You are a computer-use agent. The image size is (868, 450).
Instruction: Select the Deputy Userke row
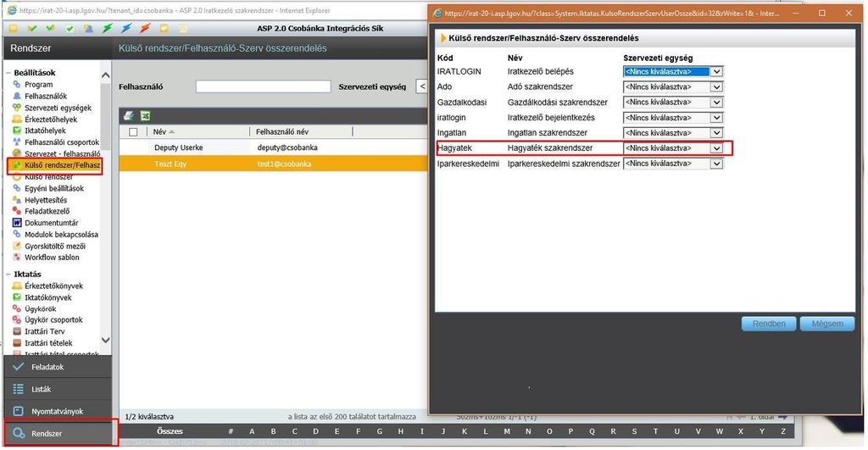(x=274, y=147)
